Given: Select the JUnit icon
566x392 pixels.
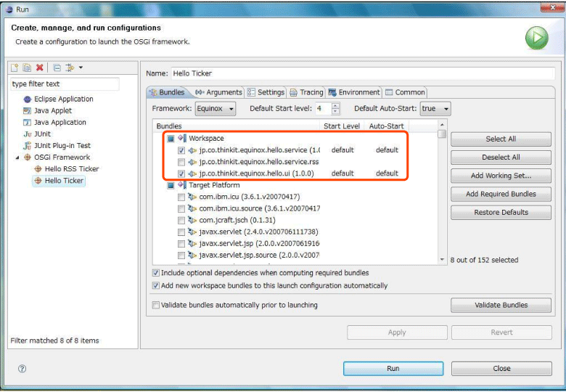Looking at the screenshot, I should [28, 134].
